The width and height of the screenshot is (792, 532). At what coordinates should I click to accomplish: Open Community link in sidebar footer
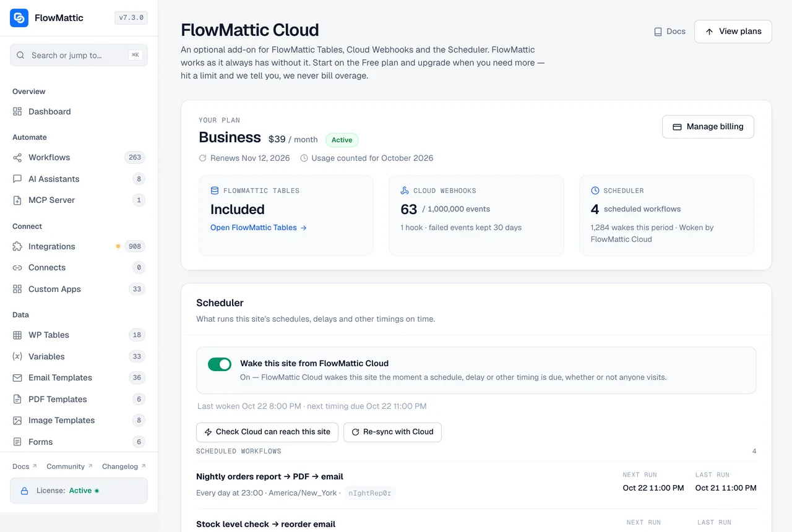pyautogui.click(x=69, y=466)
